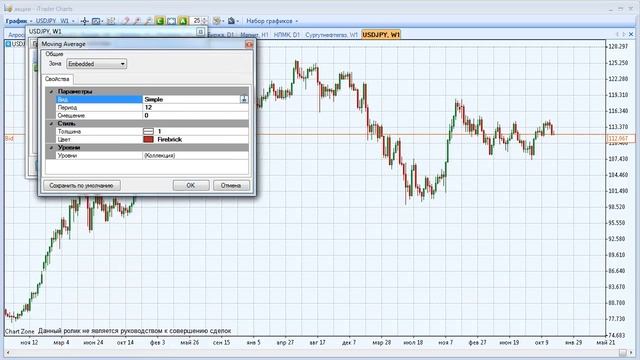This screenshot has width=640, height=360.
Task: Click the save chart icon in toolbar
Action: point(231,21)
